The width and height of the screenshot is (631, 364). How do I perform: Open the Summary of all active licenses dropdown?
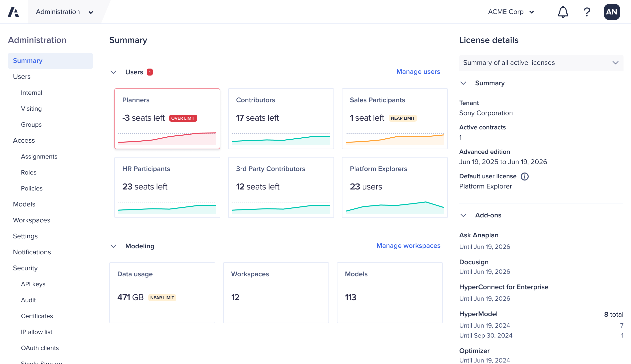pos(541,63)
